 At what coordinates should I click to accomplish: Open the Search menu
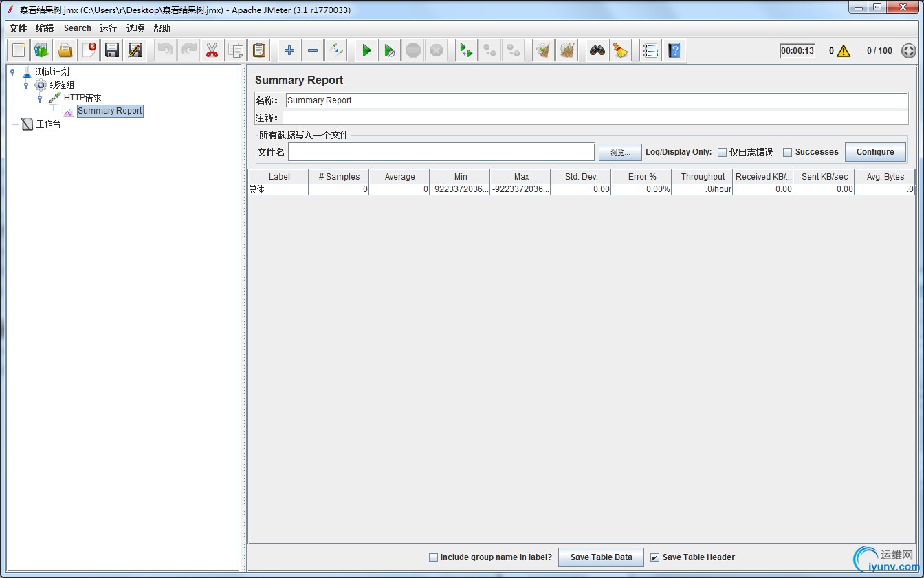point(78,28)
